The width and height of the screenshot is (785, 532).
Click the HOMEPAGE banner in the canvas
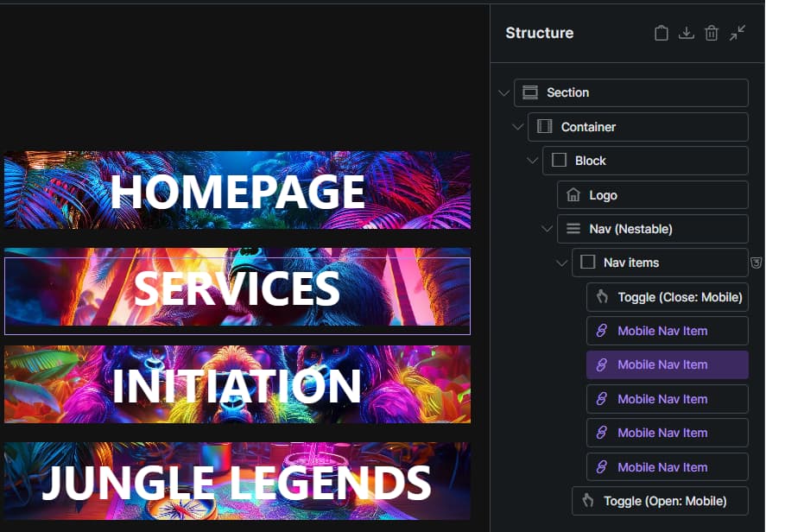[237, 190]
